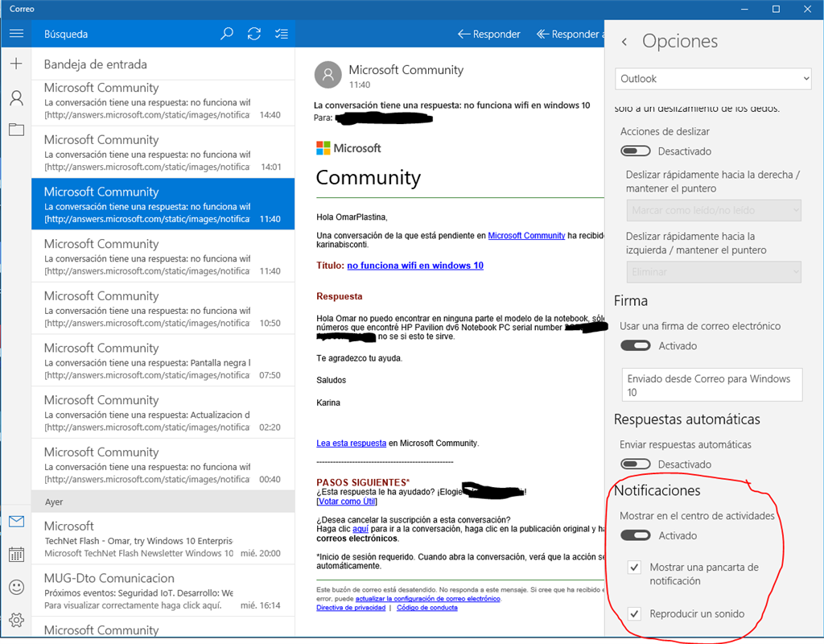Click 'aquí' link to cancel subscription
This screenshot has width=824, height=644.
click(x=360, y=529)
